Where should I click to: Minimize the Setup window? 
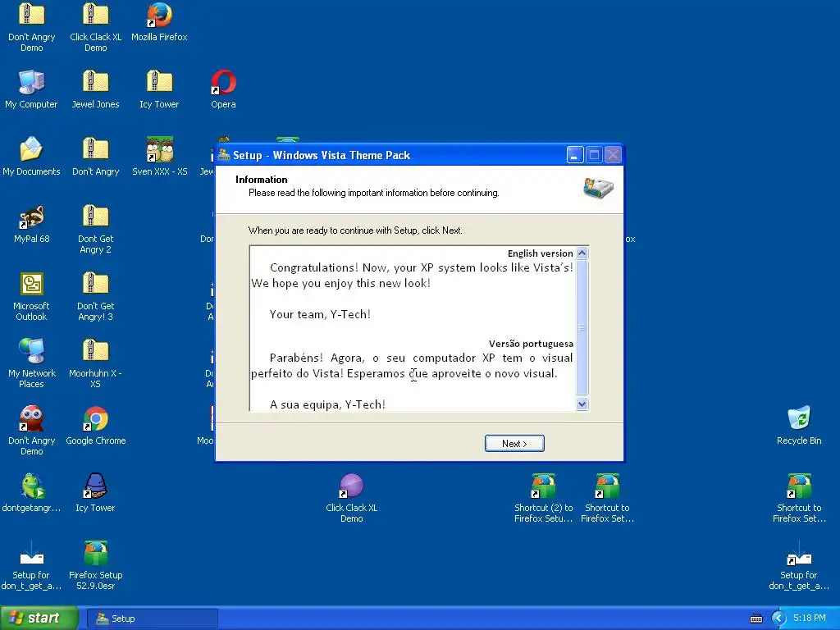coord(575,155)
